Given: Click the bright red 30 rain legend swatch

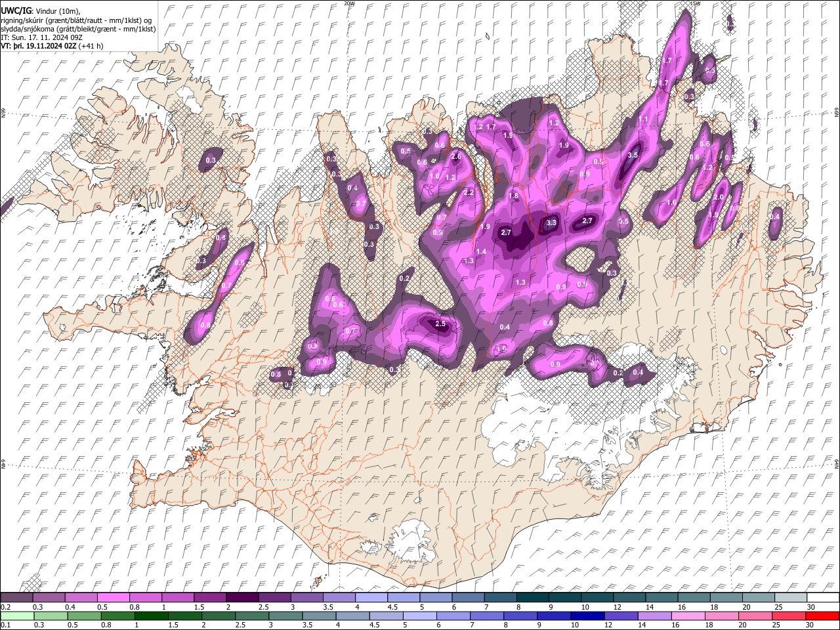Looking at the screenshot, I should click(823, 616).
